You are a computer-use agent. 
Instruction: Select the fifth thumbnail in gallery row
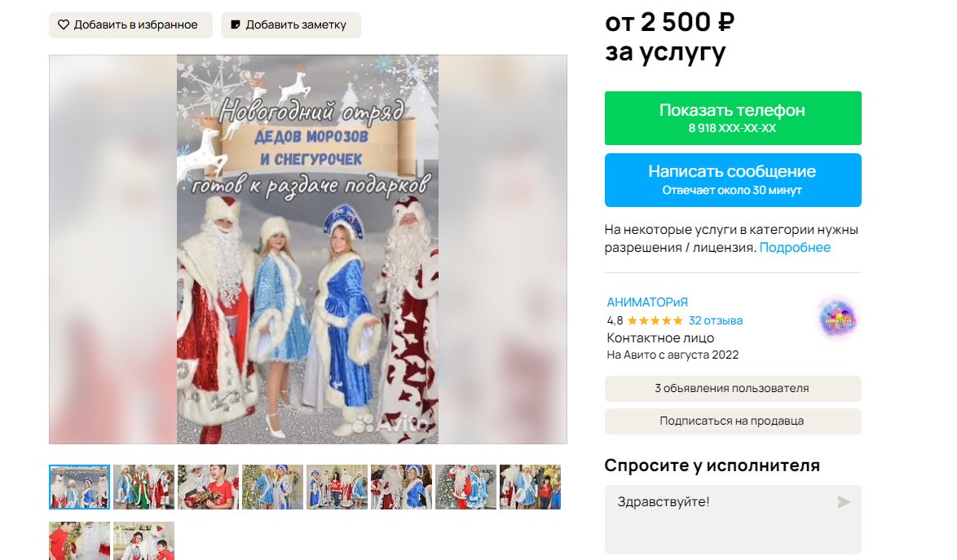[337, 487]
